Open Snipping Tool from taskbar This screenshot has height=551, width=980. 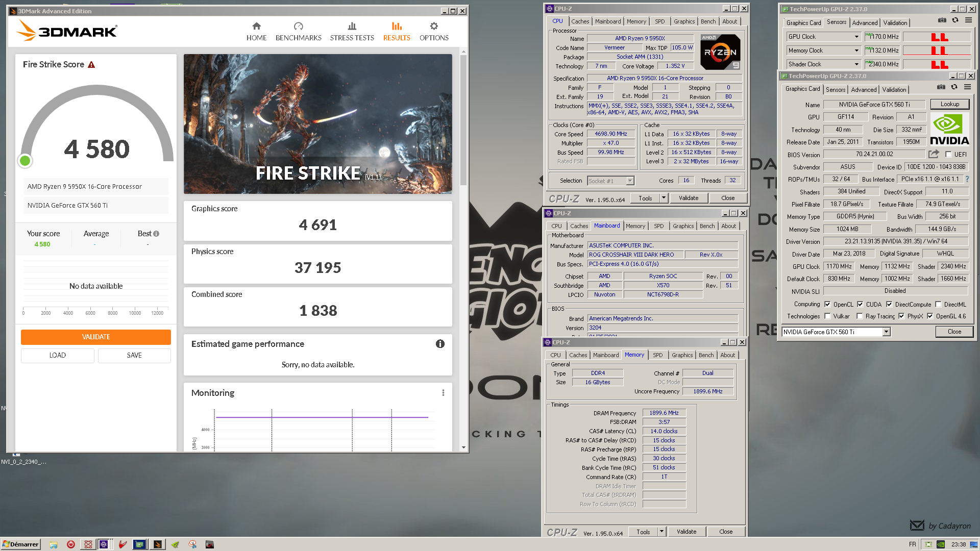(x=192, y=544)
